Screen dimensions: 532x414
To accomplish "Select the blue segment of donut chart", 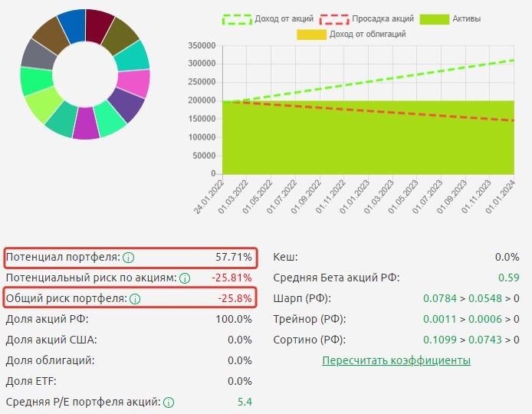I will pos(72,25).
